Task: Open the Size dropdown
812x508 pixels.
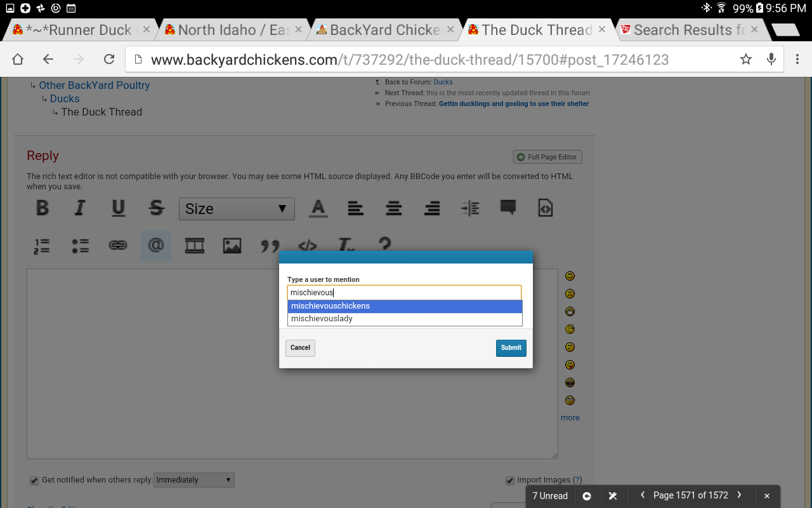Action: [237, 209]
